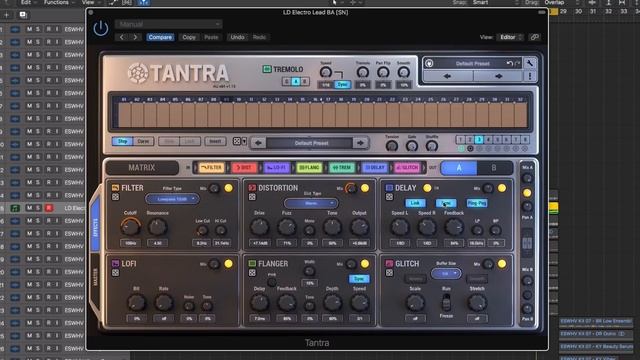Click the Tantra logo icon
The image size is (640, 360).
138,73
